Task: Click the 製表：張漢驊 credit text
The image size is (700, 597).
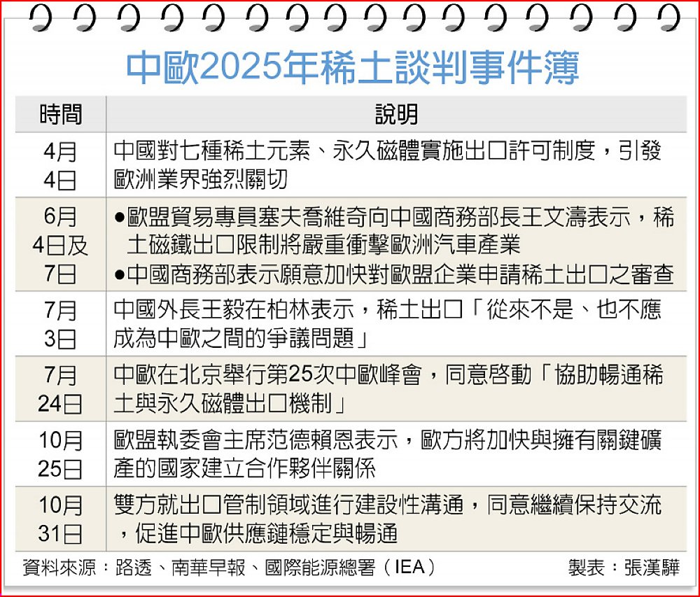Action: click(623, 567)
